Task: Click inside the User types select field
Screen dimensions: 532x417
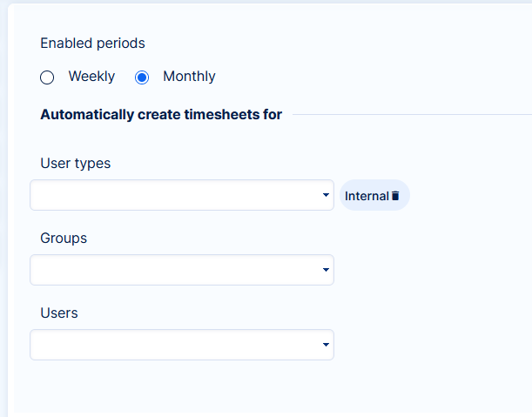Action: pos(174,195)
